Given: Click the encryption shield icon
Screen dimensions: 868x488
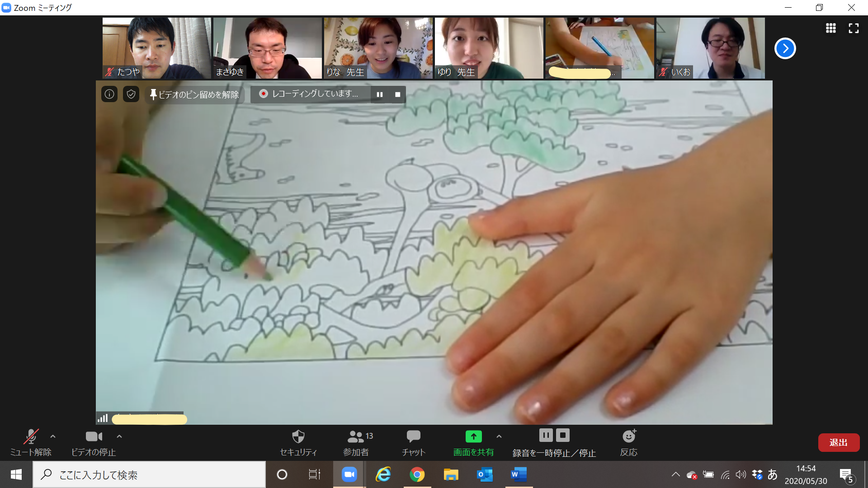Looking at the screenshot, I should point(131,94).
